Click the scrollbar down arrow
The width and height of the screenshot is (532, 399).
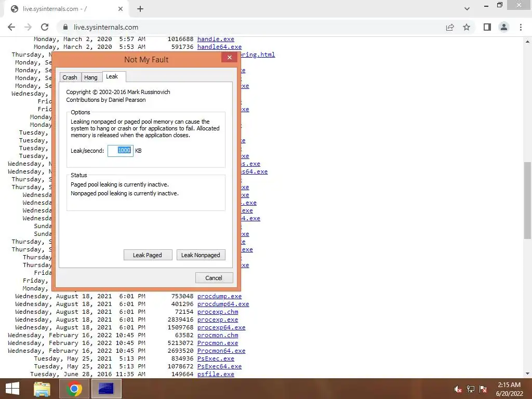point(527,374)
